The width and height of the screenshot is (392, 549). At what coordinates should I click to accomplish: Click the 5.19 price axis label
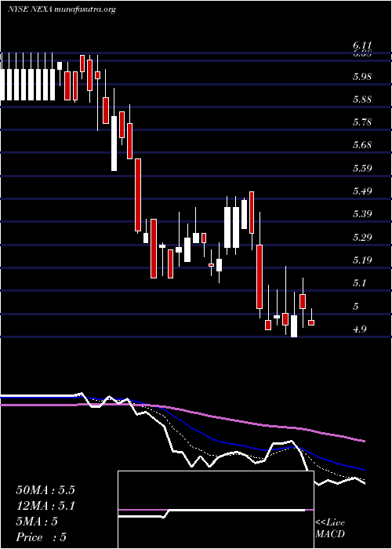(362, 260)
